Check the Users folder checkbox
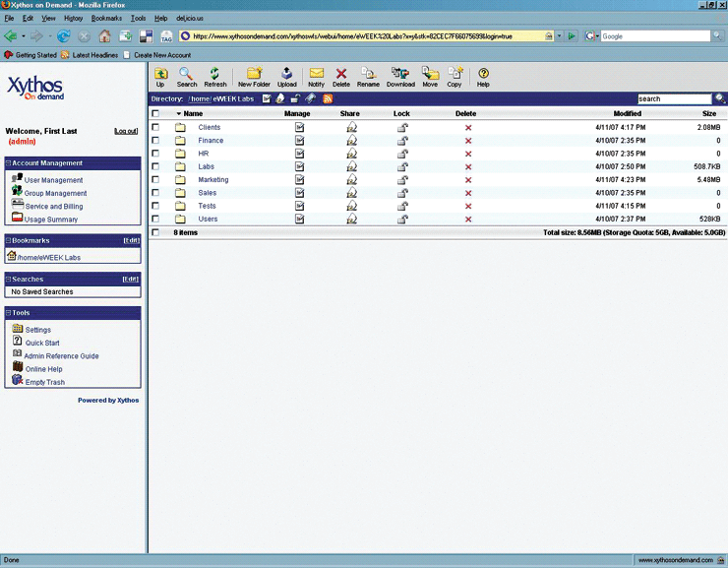Screen dimensions: 728x568 (155, 219)
